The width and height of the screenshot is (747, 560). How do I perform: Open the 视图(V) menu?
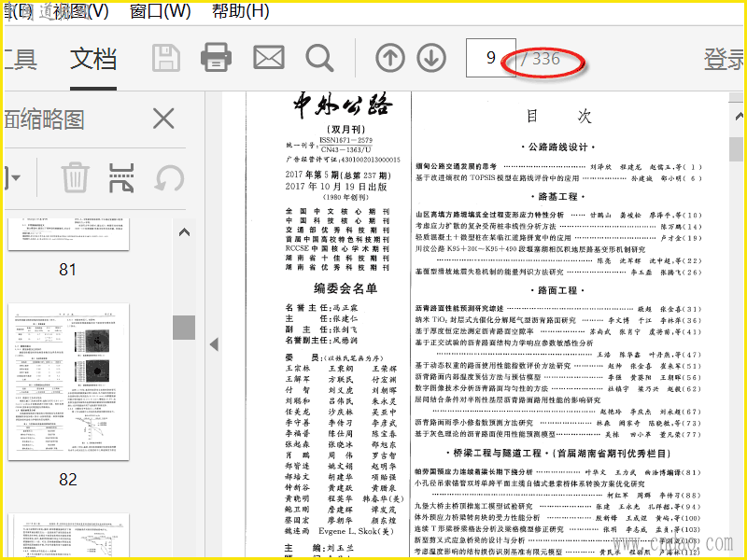81,10
